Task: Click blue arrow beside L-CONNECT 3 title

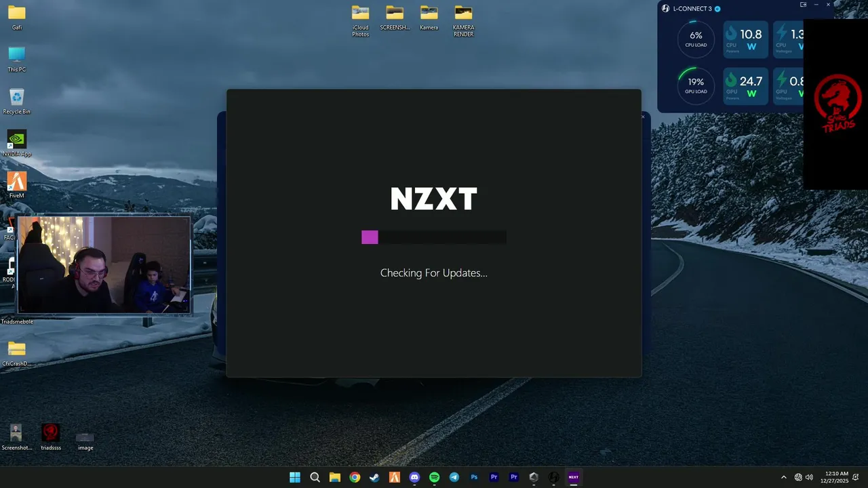Action: point(717,9)
